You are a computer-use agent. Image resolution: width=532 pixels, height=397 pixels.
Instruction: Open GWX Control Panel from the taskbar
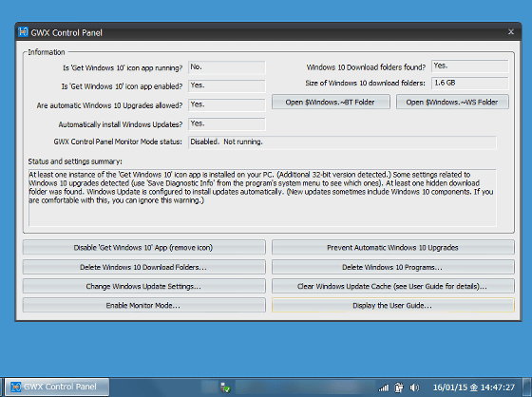pyautogui.click(x=57, y=387)
